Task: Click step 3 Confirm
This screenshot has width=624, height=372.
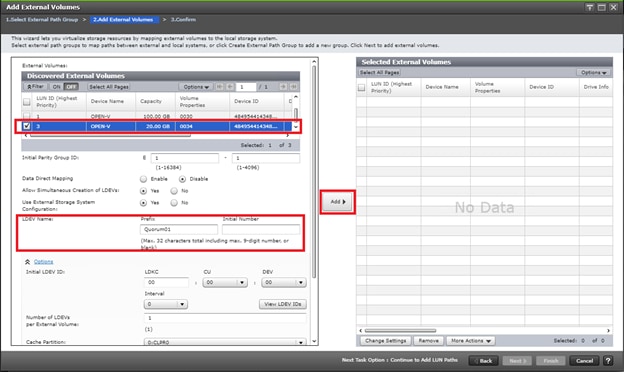Action: pyautogui.click(x=183, y=19)
